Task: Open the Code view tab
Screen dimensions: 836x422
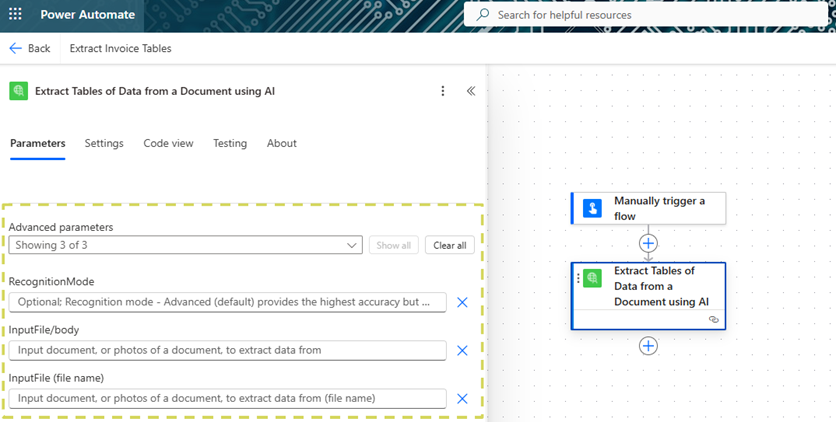Action: (x=168, y=143)
